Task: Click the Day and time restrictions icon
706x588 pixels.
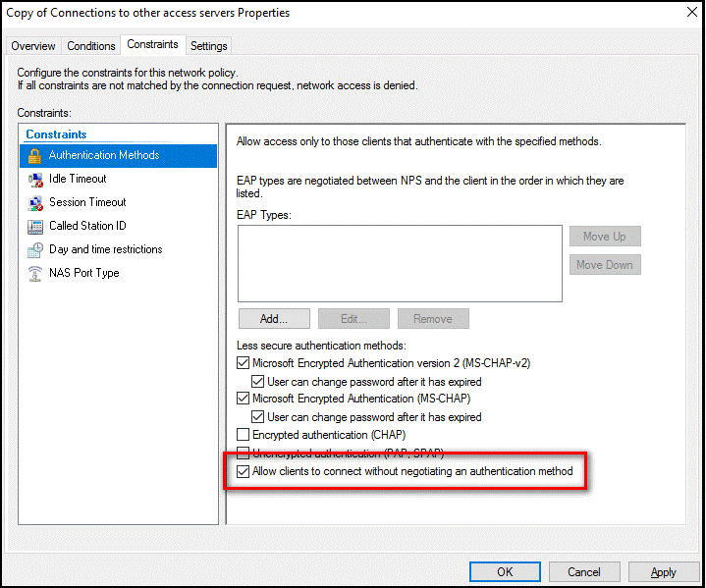Action: pyautogui.click(x=34, y=250)
